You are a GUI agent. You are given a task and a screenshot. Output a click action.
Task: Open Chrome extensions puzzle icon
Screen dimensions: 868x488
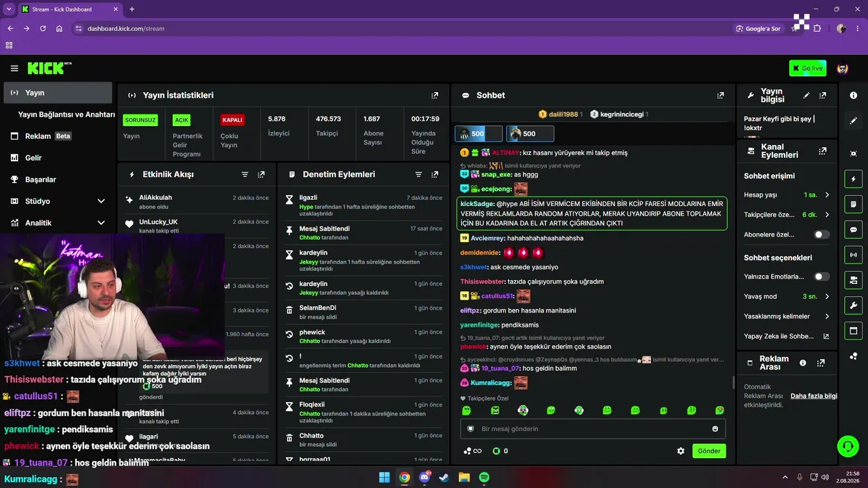click(817, 28)
